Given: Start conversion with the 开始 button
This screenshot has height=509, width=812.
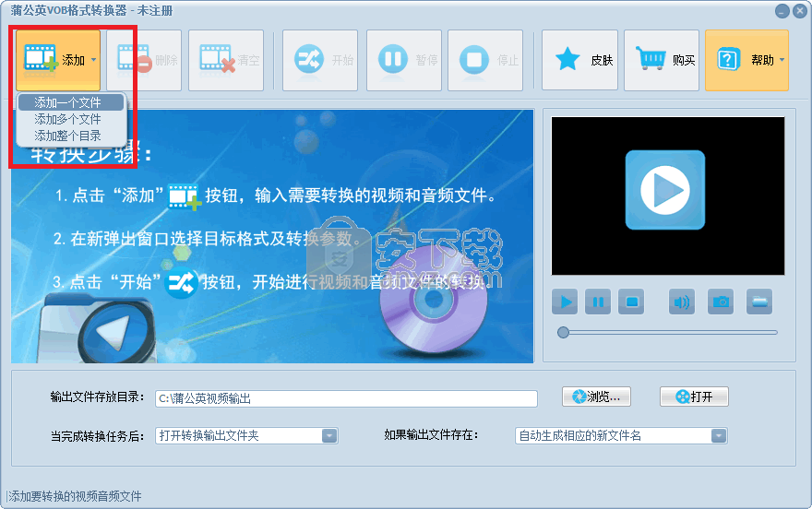Looking at the screenshot, I should 320,60.
